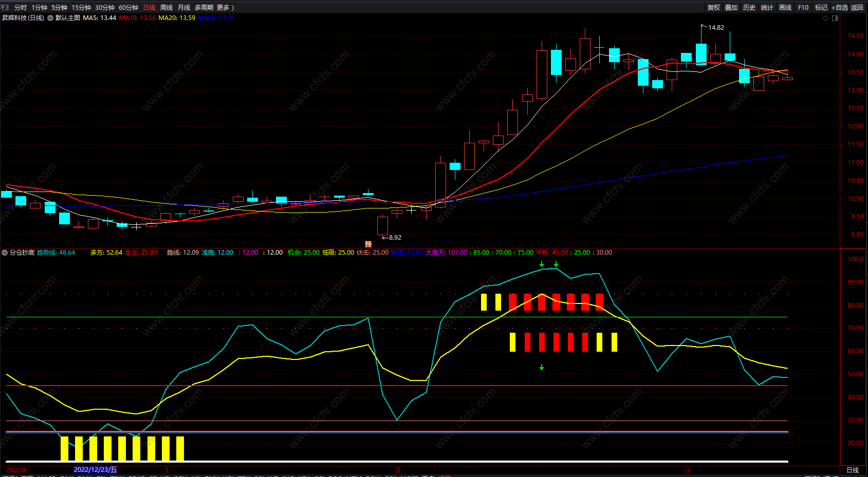The height and width of the screenshot is (477, 868).
Task: Select the 周线 weekly period tab
Action: point(167,8)
